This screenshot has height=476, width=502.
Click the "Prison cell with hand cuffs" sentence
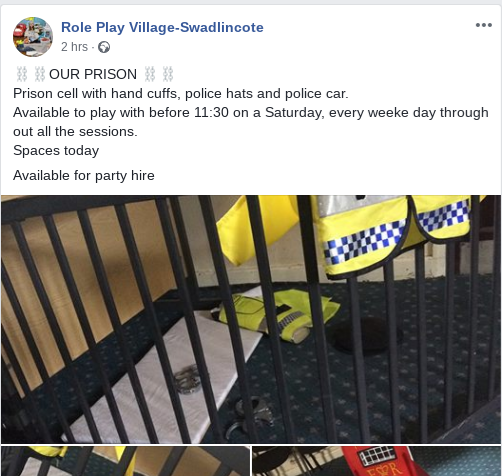point(181,94)
